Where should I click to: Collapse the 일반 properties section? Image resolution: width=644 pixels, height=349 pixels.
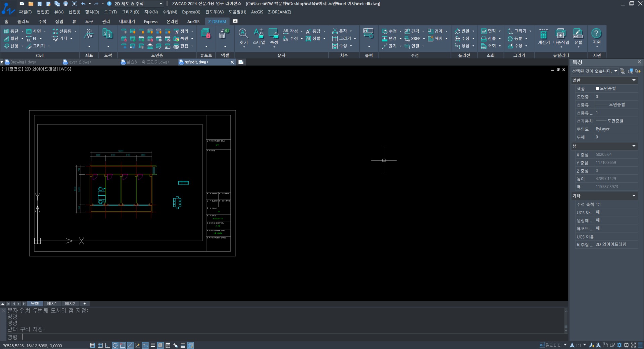(x=634, y=80)
